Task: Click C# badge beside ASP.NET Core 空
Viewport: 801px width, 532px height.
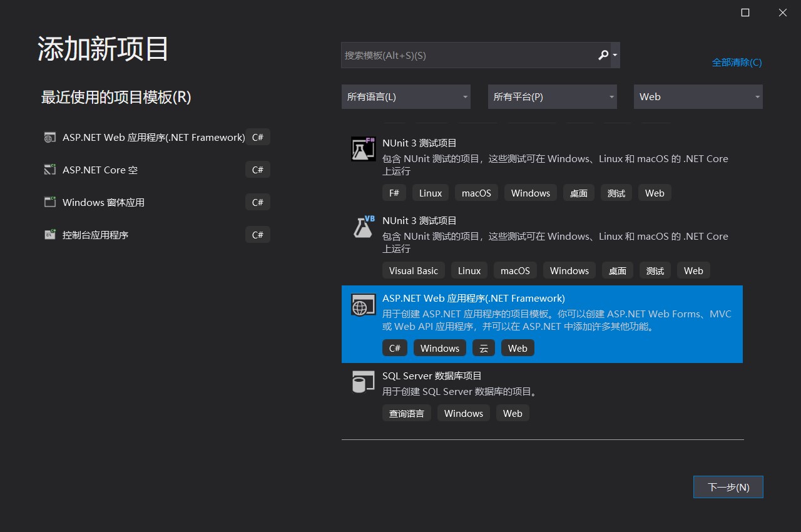Action: click(258, 170)
